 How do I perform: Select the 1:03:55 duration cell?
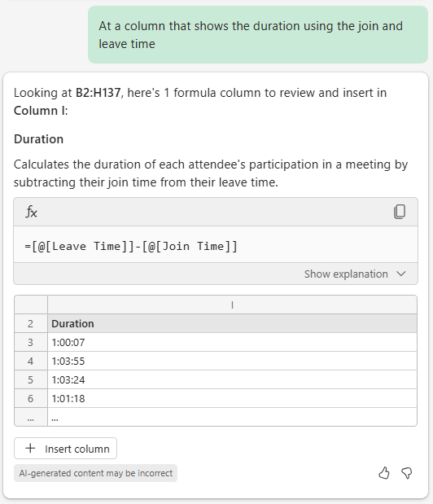pyautogui.click(x=232, y=361)
